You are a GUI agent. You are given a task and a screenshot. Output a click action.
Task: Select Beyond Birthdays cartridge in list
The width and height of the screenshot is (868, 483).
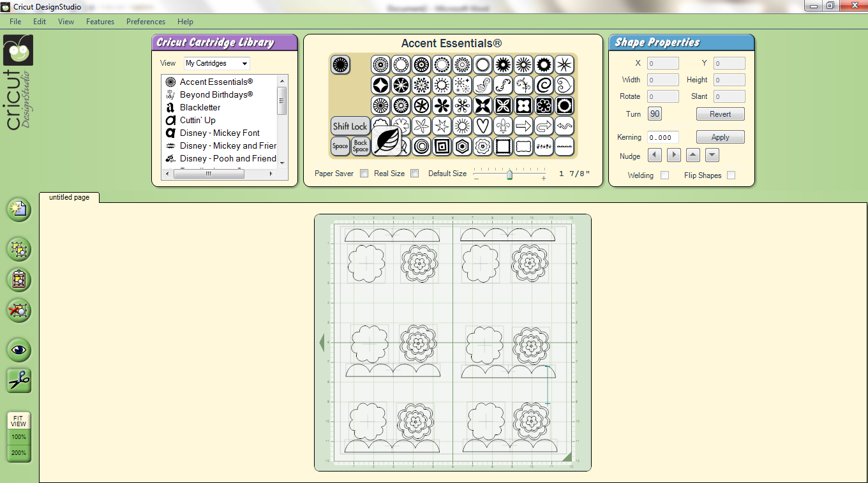216,94
